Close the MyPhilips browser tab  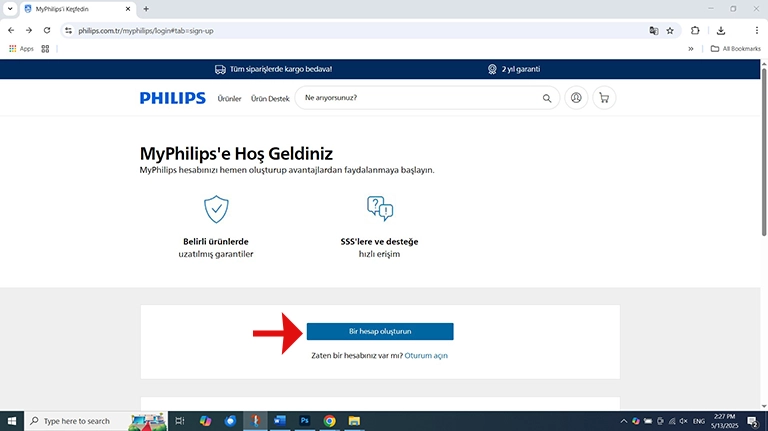pos(128,9)
